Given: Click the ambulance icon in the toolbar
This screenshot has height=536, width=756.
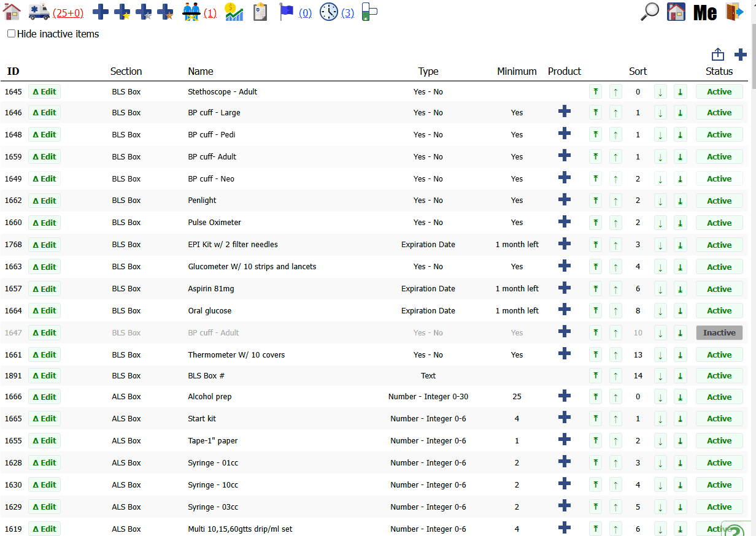Looking at the screenshot, I should [x=39, y=12].
